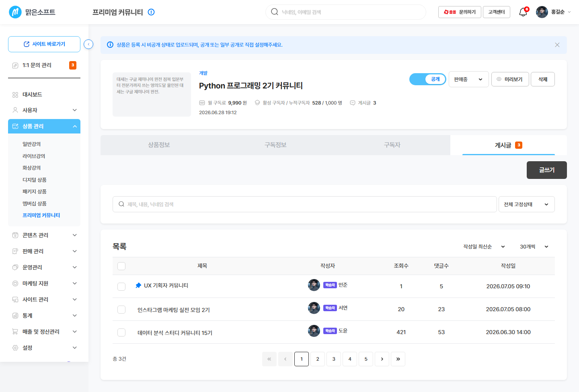Click the 판매 관리 icon
The image size is (579, 392).
point(15,251)
